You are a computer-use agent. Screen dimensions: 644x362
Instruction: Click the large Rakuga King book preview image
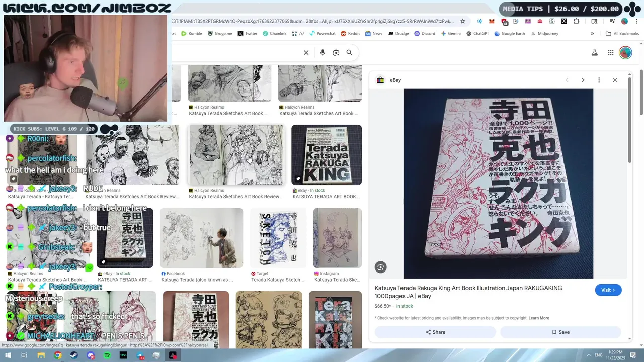[x=498, y=184]
